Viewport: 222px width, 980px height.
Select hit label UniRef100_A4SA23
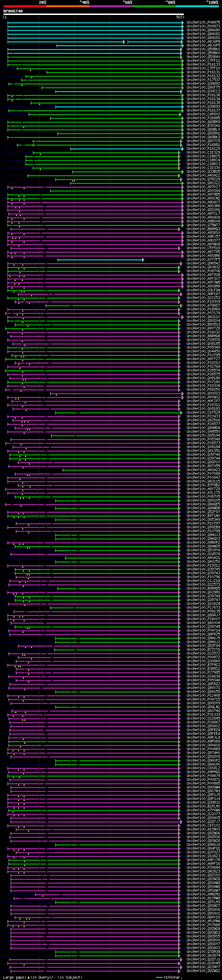[203, 470]
